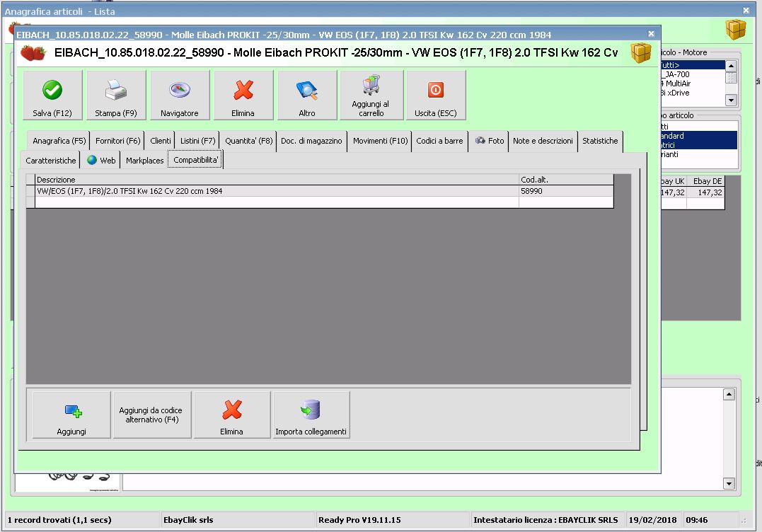Viewport: 762px width, 532px height.
Task: Click the product thumbnail in the Lista window
Action: (68, 482)
